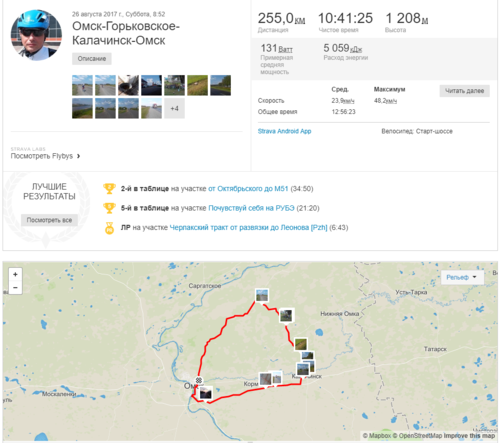Screen dimensions: 500x443
Task: Click the Описание button
Action: (x=92, y=59)
